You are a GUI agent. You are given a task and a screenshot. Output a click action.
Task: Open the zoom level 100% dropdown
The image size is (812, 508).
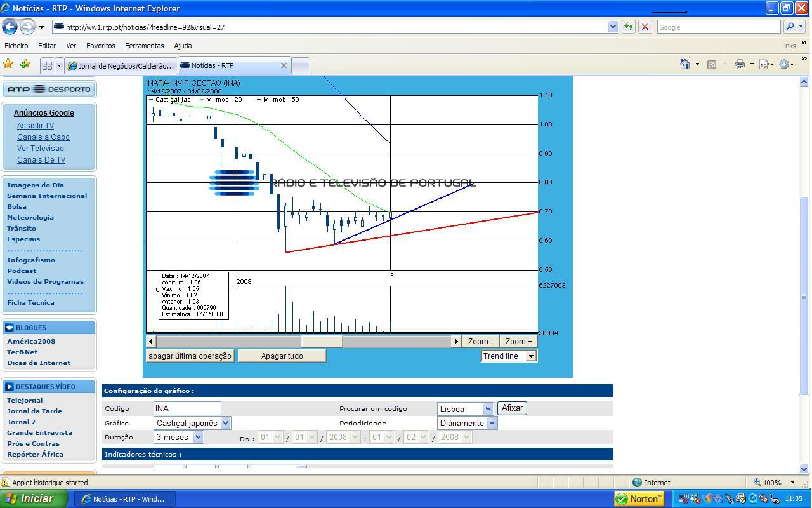point(792,483)
